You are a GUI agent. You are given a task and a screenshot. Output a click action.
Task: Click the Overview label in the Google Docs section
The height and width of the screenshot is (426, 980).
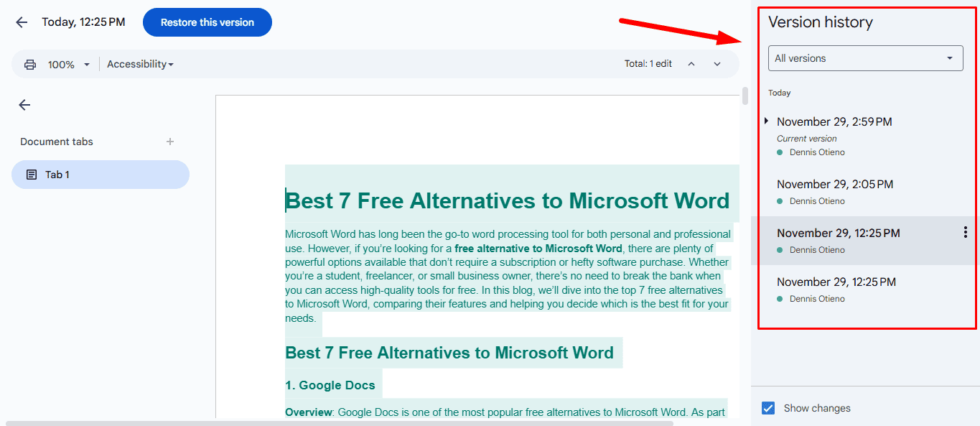point(308,412)
